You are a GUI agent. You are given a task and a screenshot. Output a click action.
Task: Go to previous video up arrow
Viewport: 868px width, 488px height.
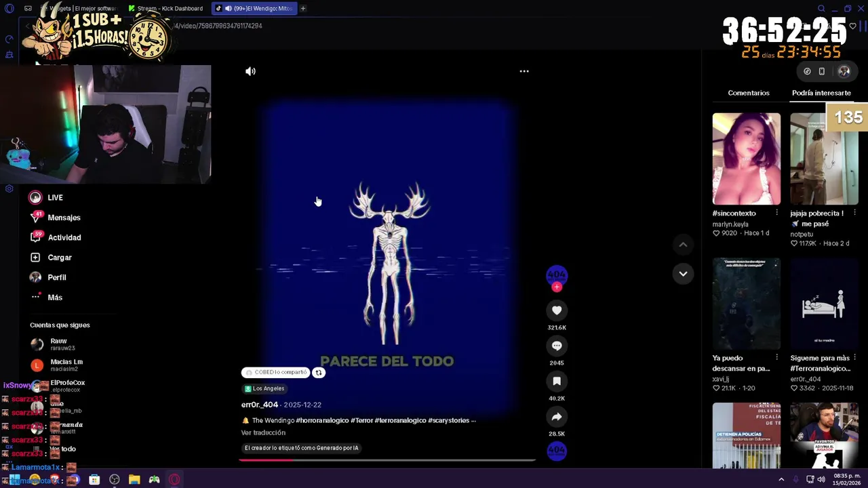[683, 245]
